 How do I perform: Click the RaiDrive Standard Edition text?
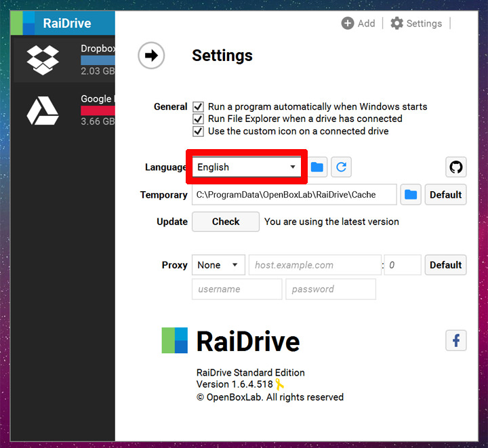tap(251, 372)
